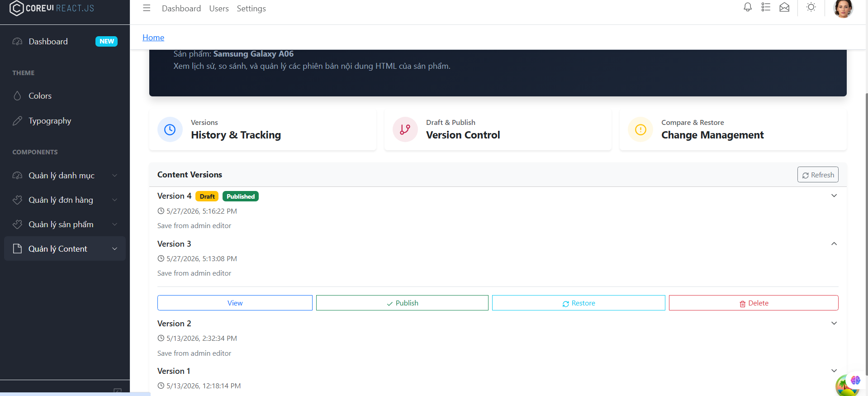Open notifications bell icon
Screen dimensions: 868x396
tap(748, 7)
